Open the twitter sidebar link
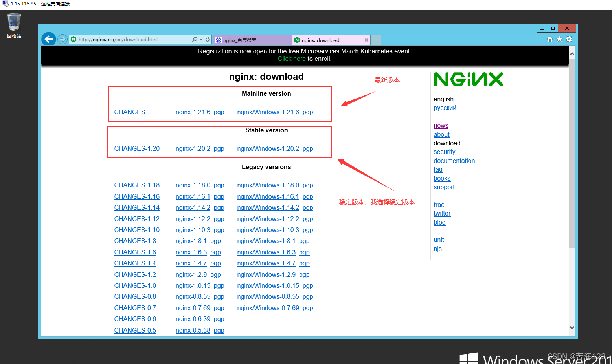Viewport: 612px width, 364px height. [442, 213]
